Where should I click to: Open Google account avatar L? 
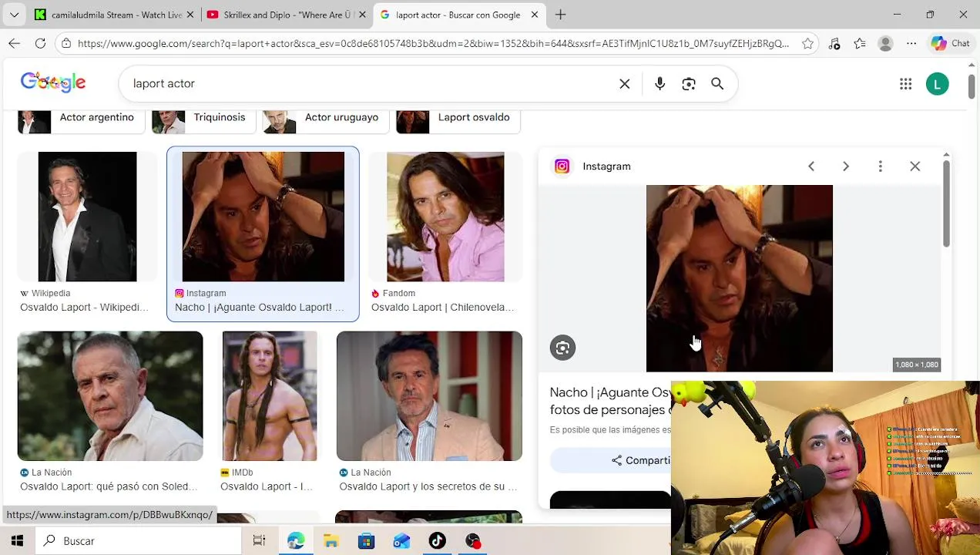[x=938, y=84]
